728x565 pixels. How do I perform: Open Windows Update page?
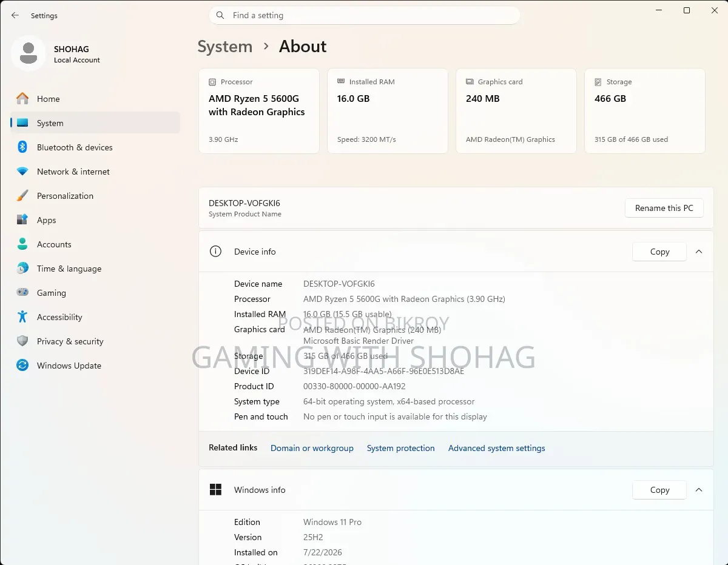coord(95,365)
